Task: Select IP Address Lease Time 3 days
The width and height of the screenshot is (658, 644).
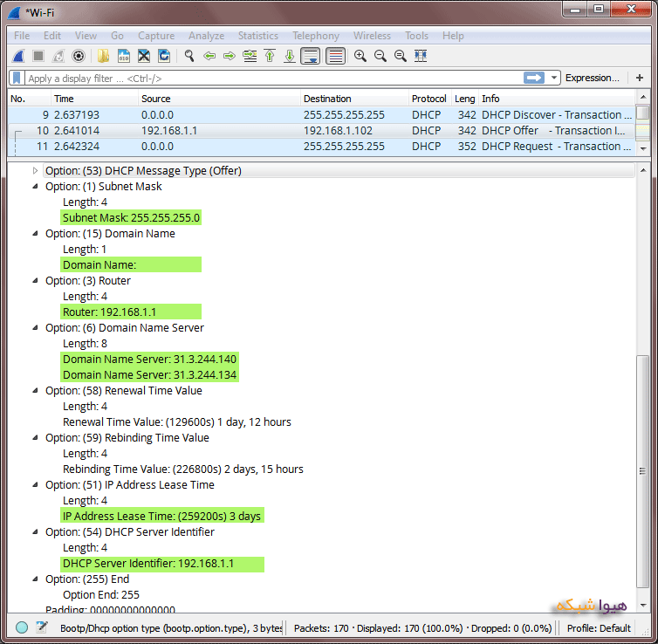Action: (162, 516)
